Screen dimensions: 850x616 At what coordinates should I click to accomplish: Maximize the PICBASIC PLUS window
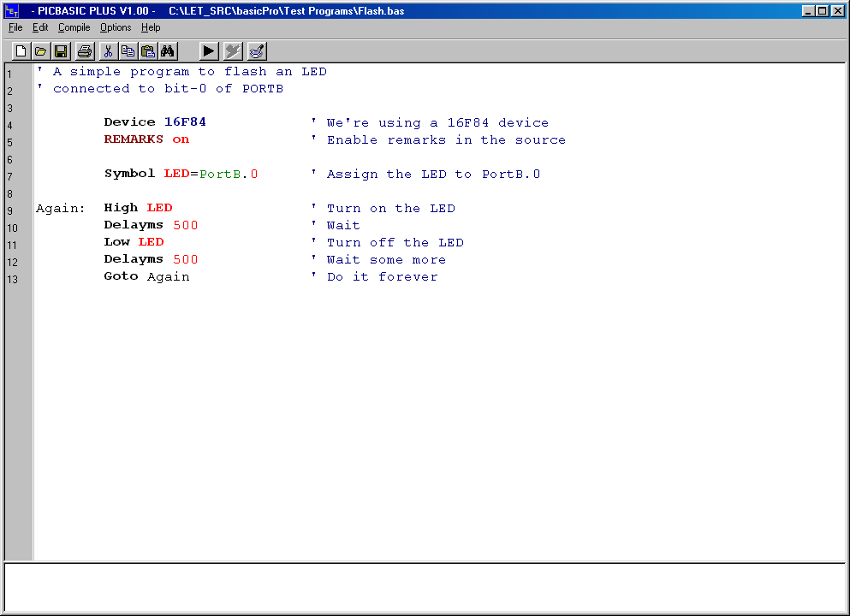823,11
